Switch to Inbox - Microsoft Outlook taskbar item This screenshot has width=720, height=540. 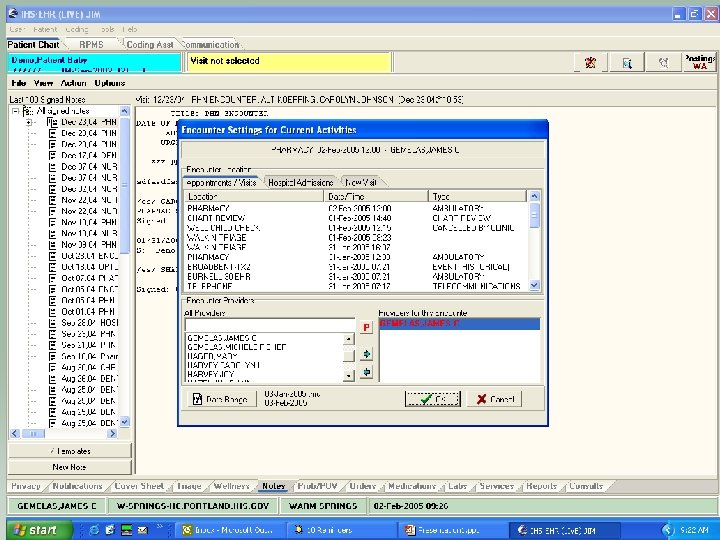pyautogui.click(x=229, y=530)
